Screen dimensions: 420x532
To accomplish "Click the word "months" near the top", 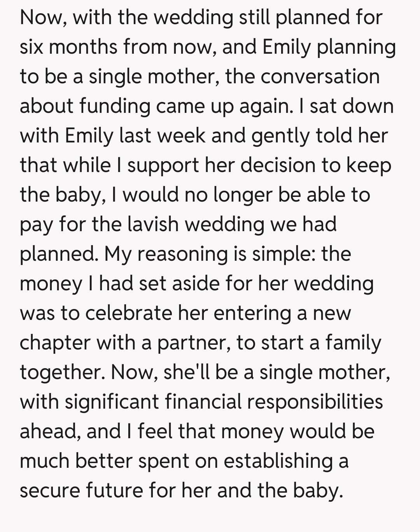I will [x=83, y=47].
